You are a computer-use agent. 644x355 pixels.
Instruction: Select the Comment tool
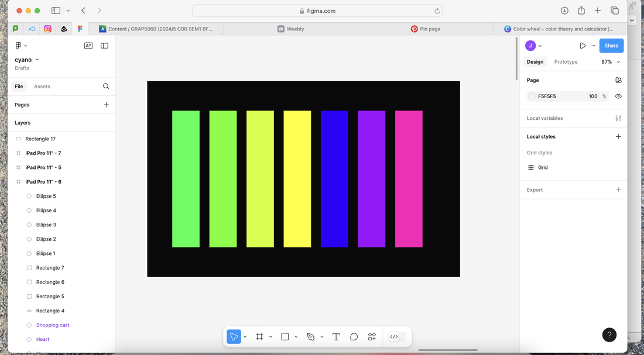(354, 336)
